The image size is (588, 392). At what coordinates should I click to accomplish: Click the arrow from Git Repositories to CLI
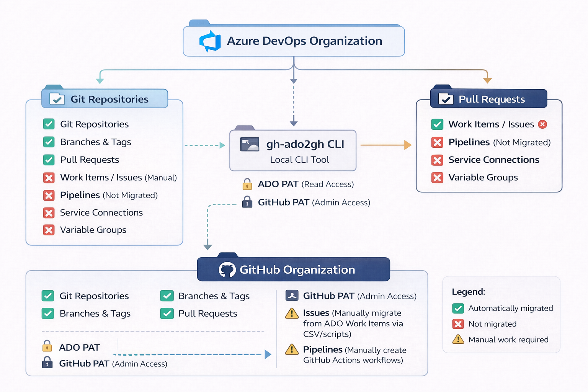coord(205,145)
